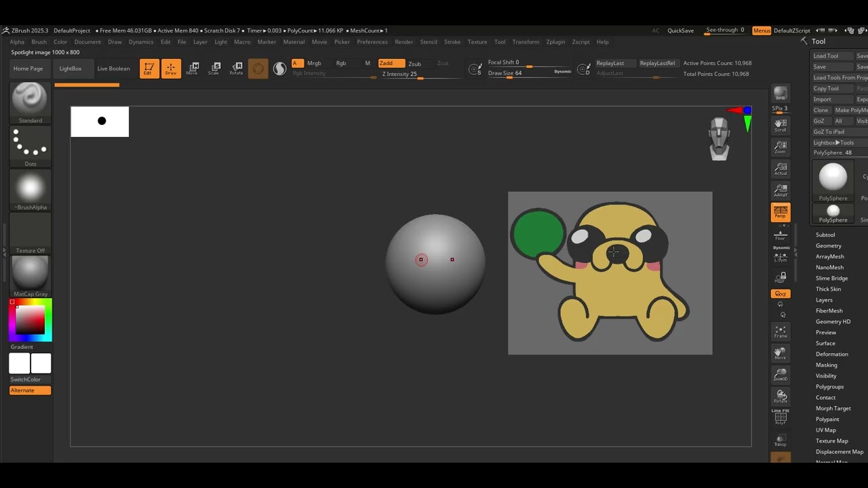Toggle L.Sym local symmetry
This screenshot has width=868, height=488.
pos(781,256)
